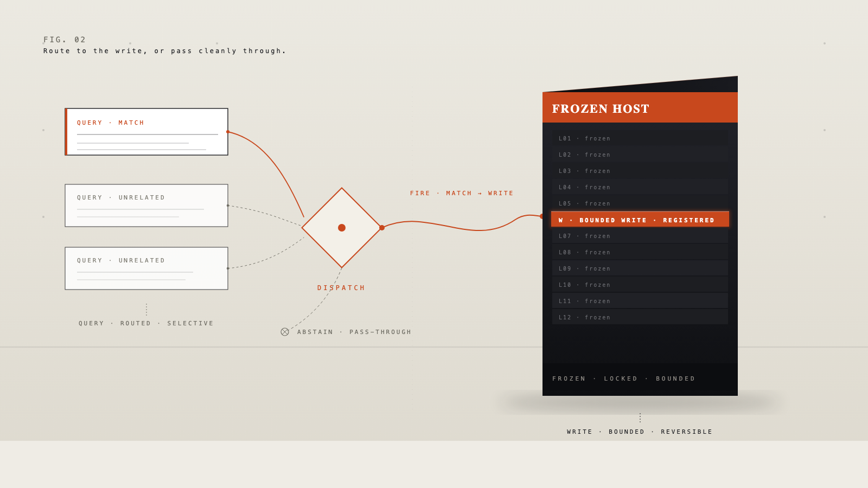Click the circled-X abstain icon
Viewport: 868px width, 488px height.
pyautogui.click(x=285, y=332)
